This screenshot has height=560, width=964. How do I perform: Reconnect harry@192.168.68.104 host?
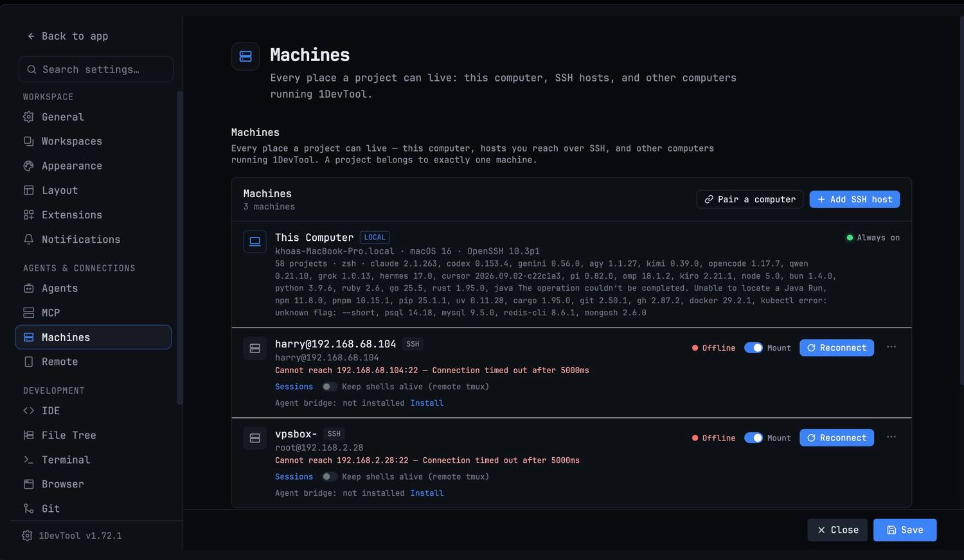click(x=837, y=347)
